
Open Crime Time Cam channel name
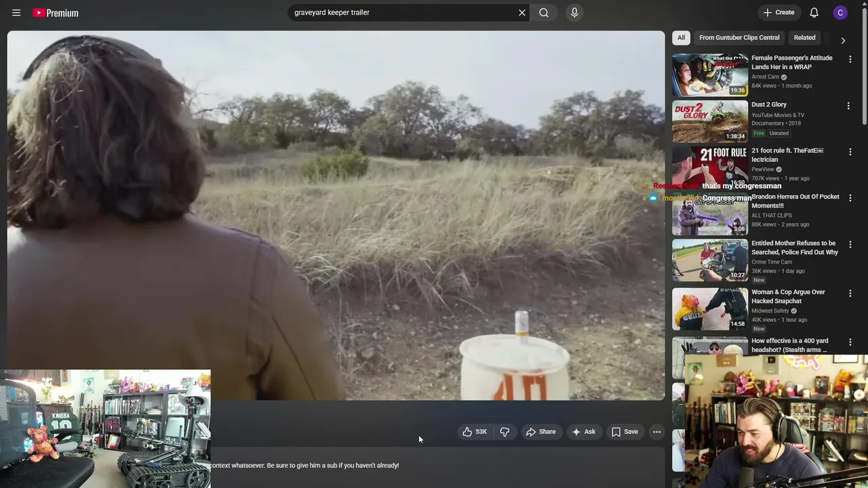pos(772,262)
